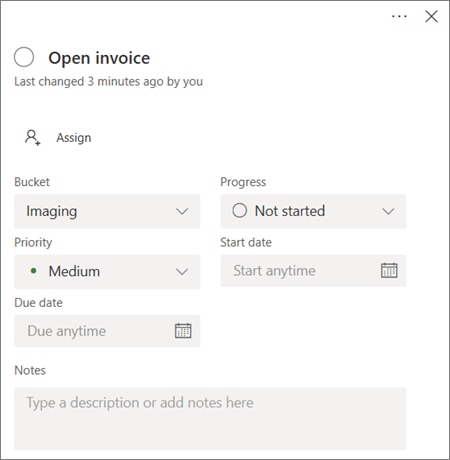This screenshot has height=460, width=450.
Task: Open the Start date calendar icon
Action: click(x=389, y=270)
